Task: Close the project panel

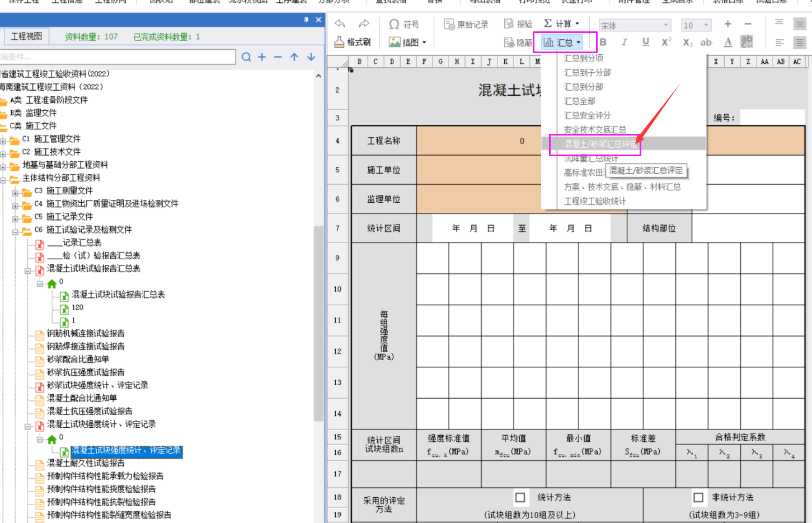Action: 318,20
